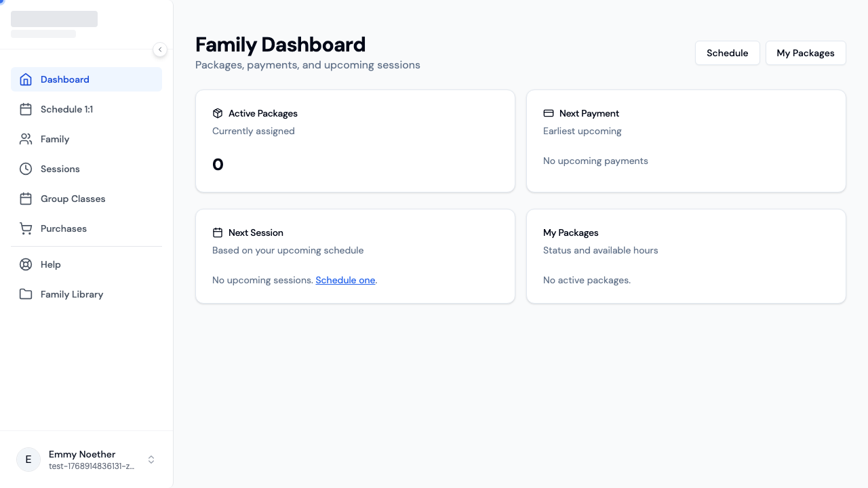Click the Sessions clock icon
Image resolution: width=868 pixels, height=488 pixels.
click(26, 169)
